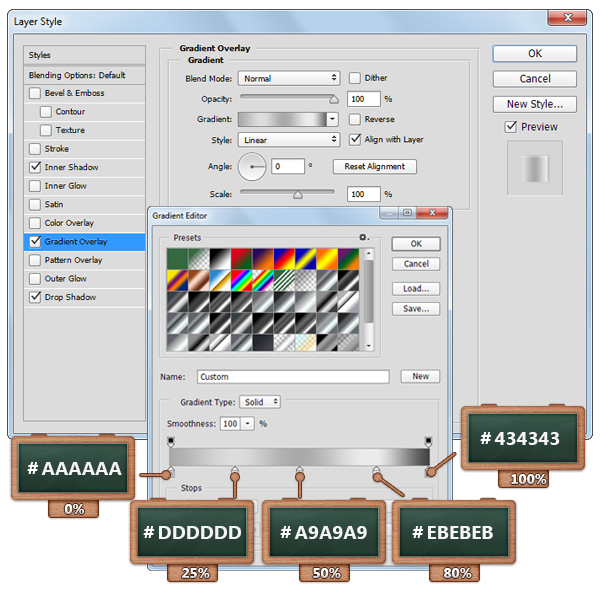
Task: Click the gradient Name text field
Action: pyautogui.click(x=292, y=377)
